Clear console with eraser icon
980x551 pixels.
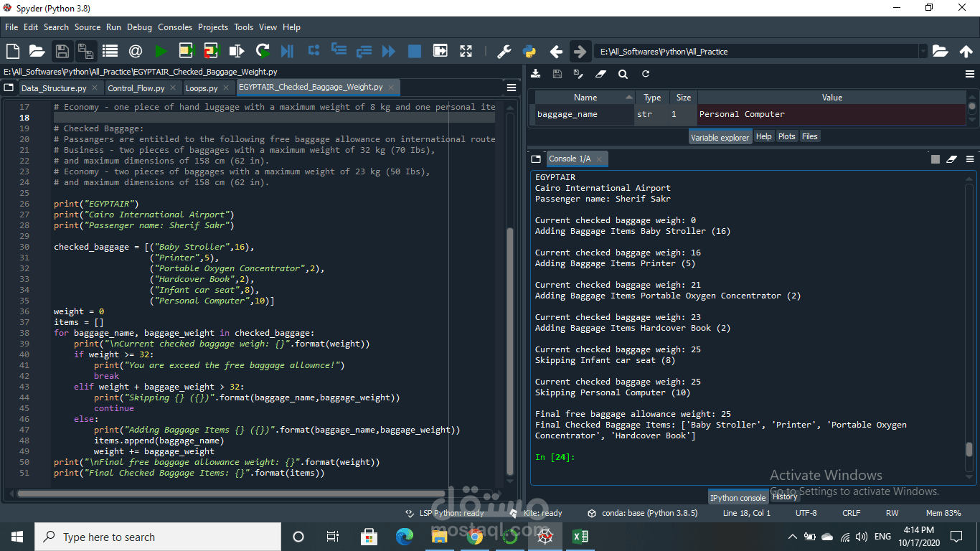[952, 159]
